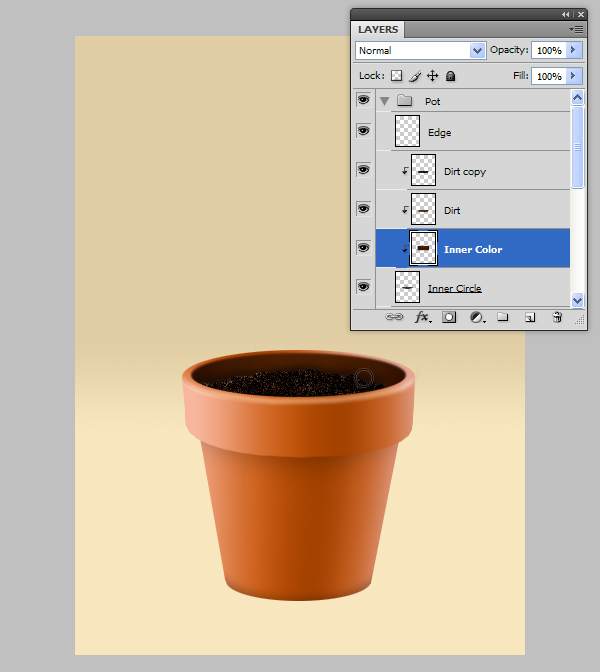Hide the Pot group
Image resolution: width=600 pixels, height=672 pixels.
pyautogui.click(x=363, y=101)
